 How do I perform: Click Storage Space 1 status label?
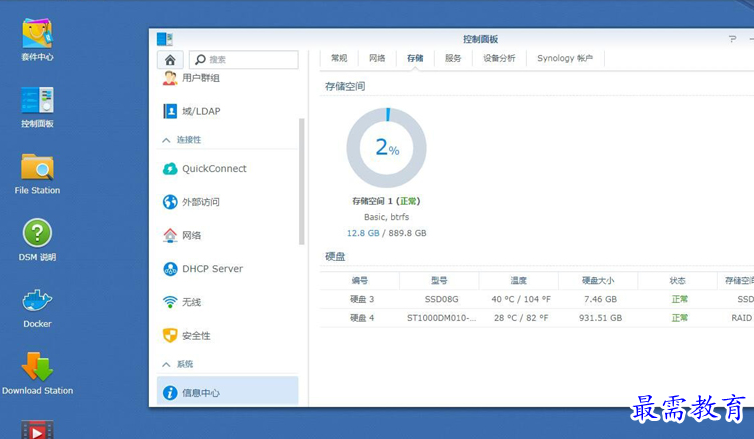pyautogui.click(x=386, y=201)
